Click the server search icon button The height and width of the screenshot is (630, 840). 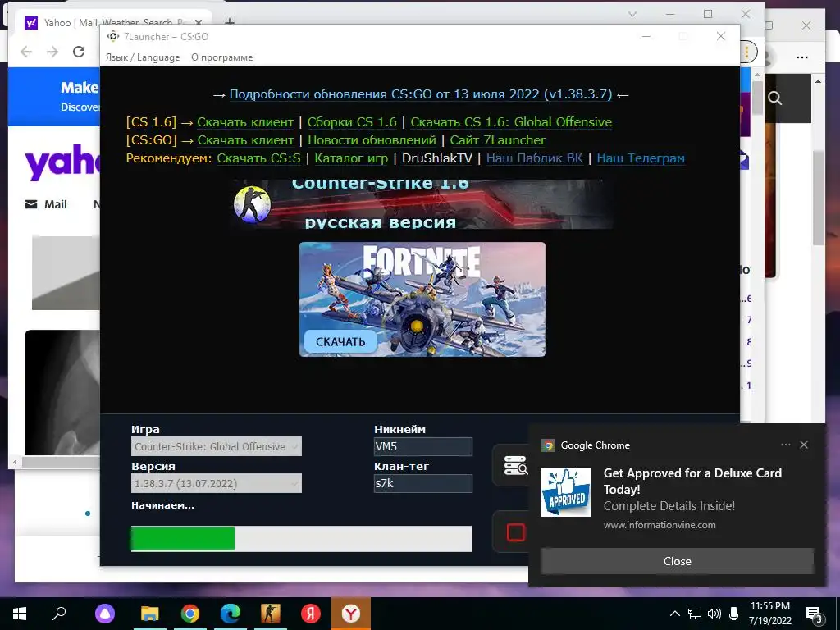pos(515,465)
